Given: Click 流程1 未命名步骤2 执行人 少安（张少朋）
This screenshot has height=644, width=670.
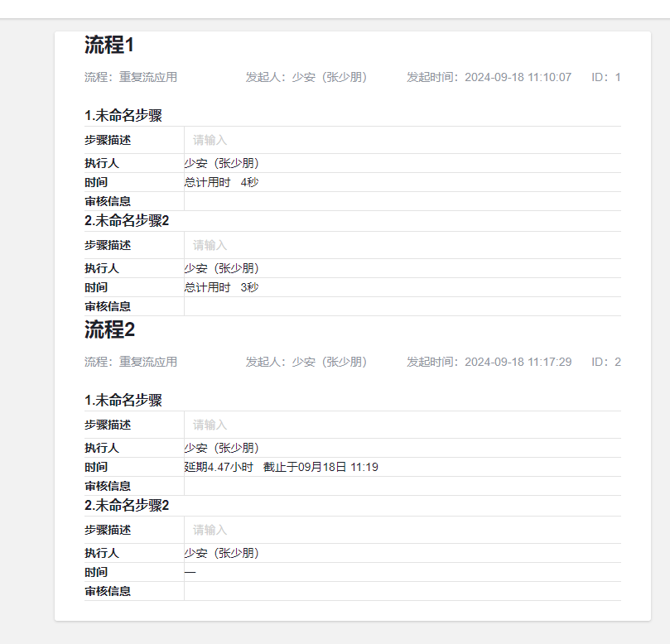Looking at the screenshot, I should point(221,268).
